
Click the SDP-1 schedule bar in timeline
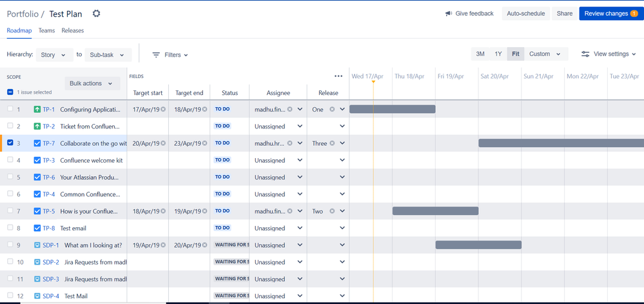478,245
